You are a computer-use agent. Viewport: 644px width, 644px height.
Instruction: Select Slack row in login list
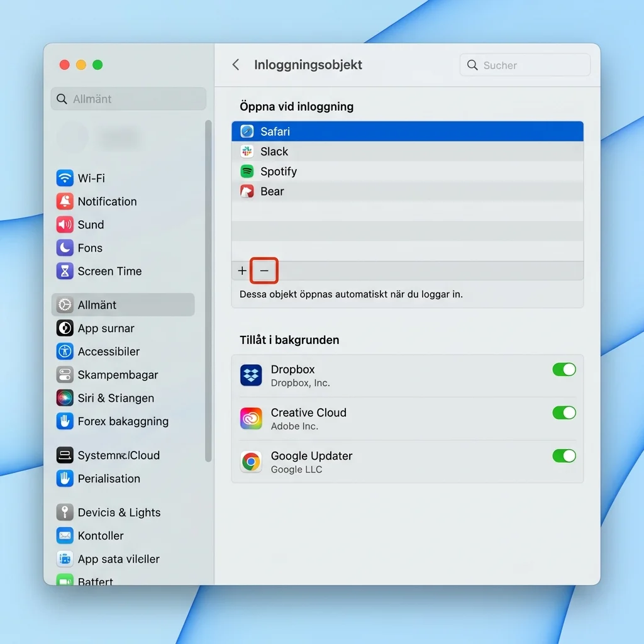tap(408, 152)
